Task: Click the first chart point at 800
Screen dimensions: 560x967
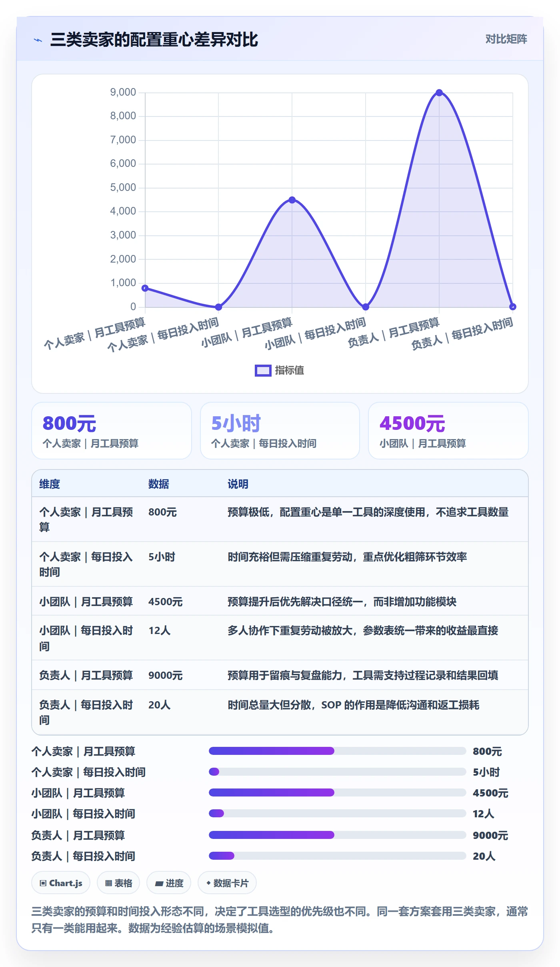Action: (x=145, y=288)
